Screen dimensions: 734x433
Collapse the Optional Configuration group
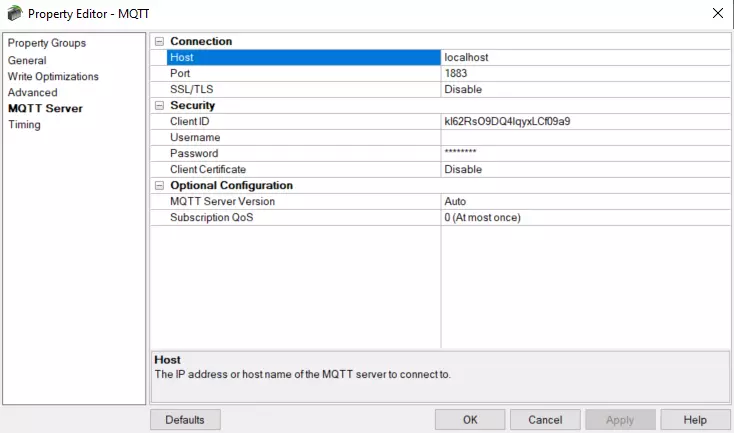[x=159, y=185]
